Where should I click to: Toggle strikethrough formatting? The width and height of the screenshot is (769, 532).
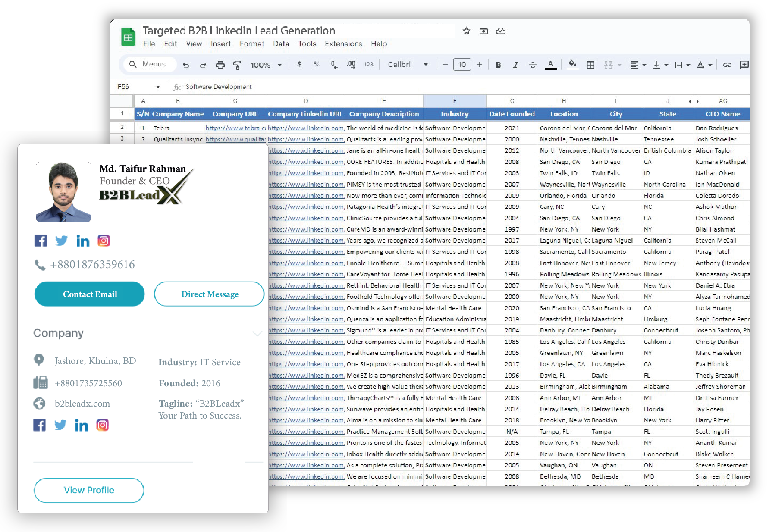point(533,65)
